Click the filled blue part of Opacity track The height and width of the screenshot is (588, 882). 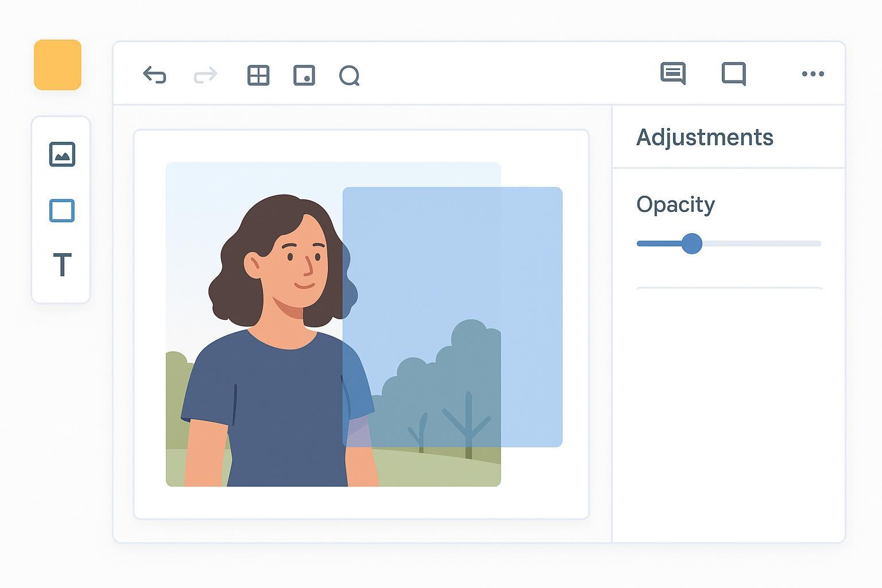[x=659, y=243]
